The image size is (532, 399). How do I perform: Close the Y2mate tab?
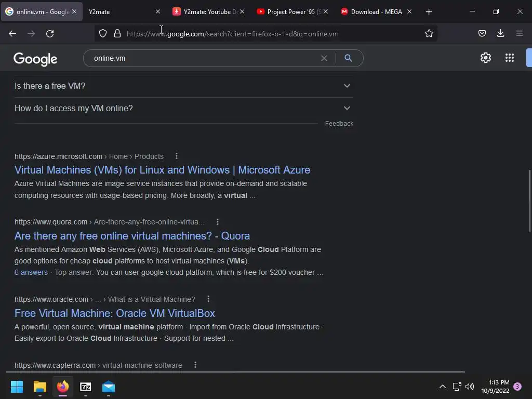point(158,11)
